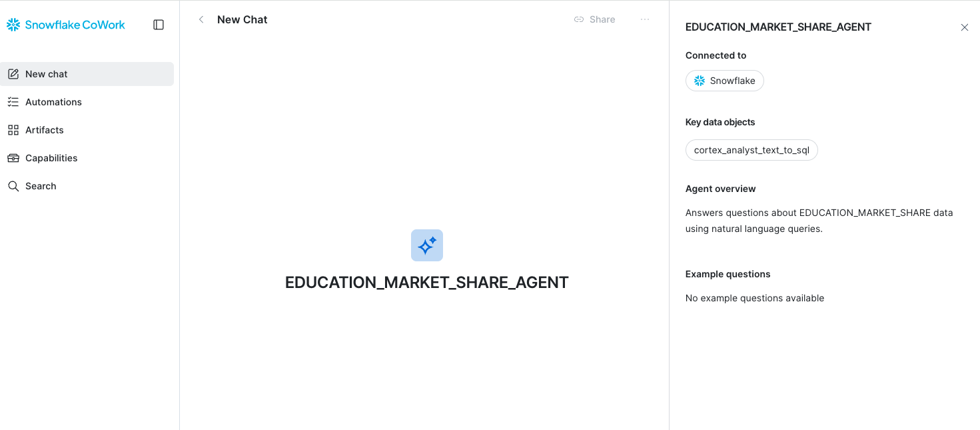Screen dimensions: 980x430
Task: Close the EDUCATION_MARKET_SHARE_AGENT details panel
Action: tap(965, 27)
